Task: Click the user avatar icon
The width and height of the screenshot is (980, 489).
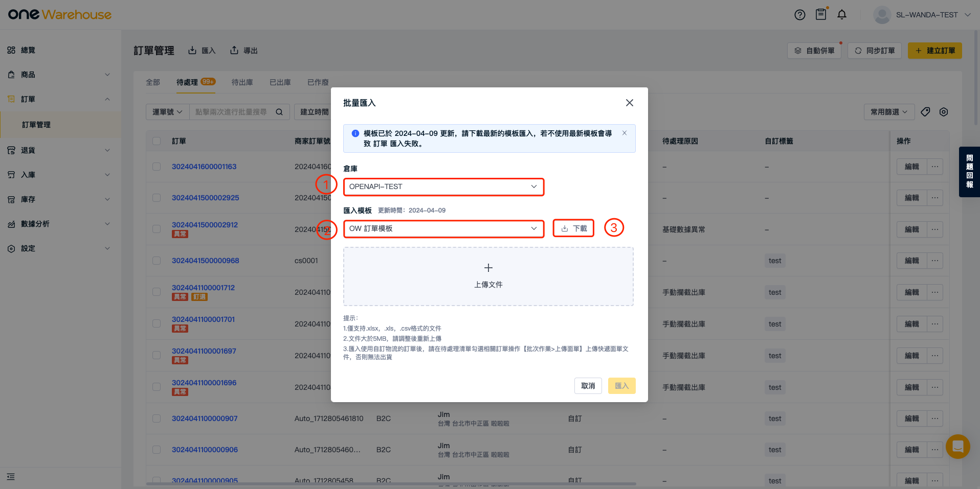Action: coord(882,15)
